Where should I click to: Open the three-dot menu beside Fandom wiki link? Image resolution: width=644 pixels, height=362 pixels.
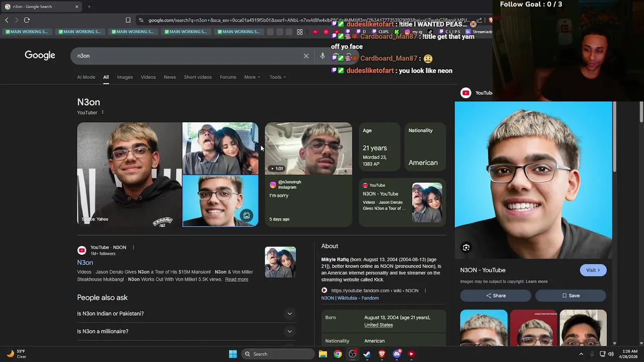pyautogui.click(x=425, y=291)
